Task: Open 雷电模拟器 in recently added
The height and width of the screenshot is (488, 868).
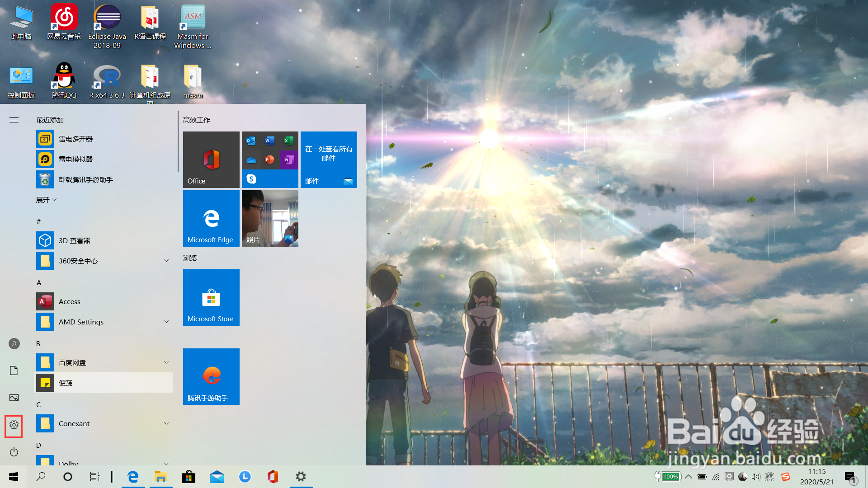Action: tap(75, 159)
